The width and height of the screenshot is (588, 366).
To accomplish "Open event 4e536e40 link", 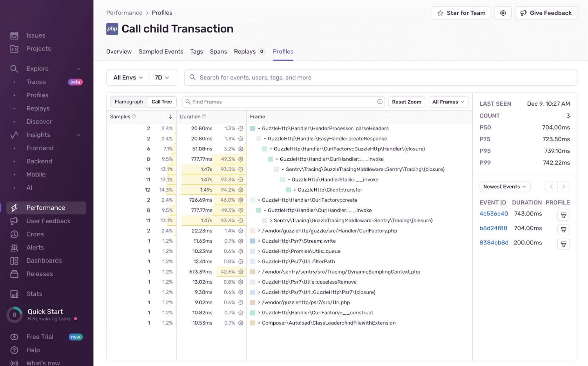I will (494, 214).
